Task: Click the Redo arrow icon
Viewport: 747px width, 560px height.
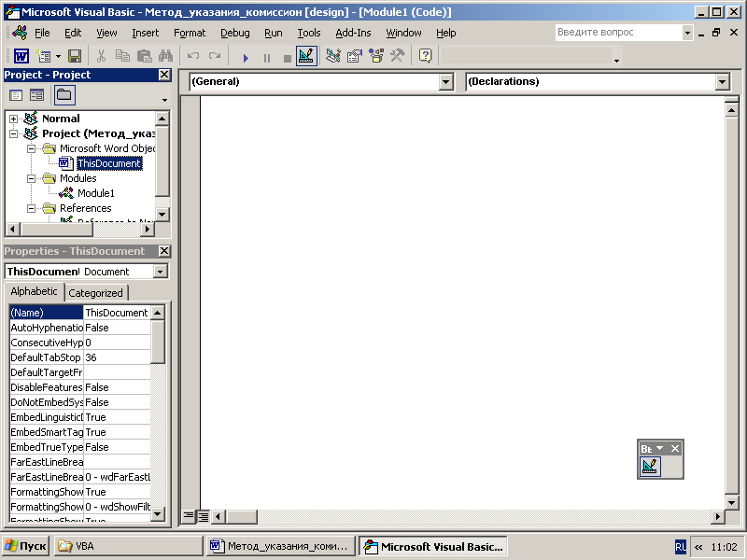Action: pyautogui.click(x=215, y=56)
